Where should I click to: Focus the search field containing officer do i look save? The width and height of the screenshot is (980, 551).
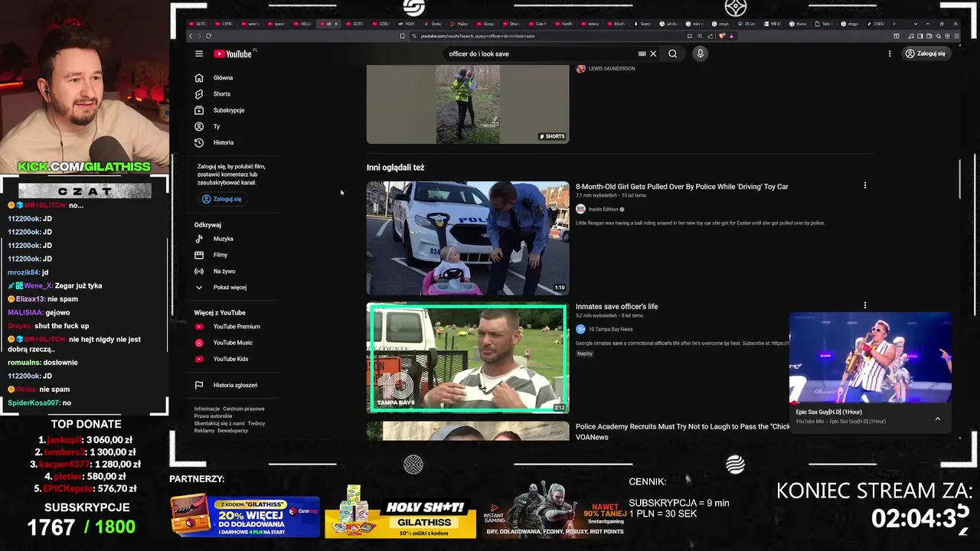tap(542, 54)
